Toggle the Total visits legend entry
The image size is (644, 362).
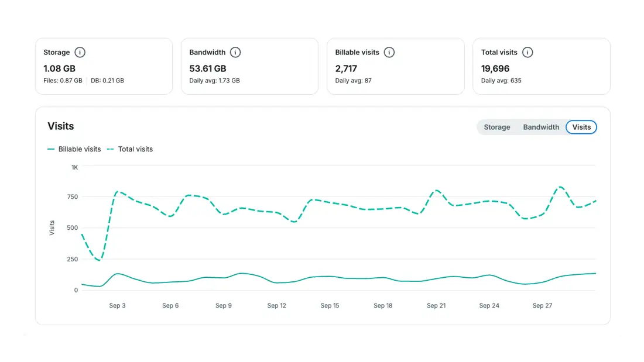[x=130, y=149]
